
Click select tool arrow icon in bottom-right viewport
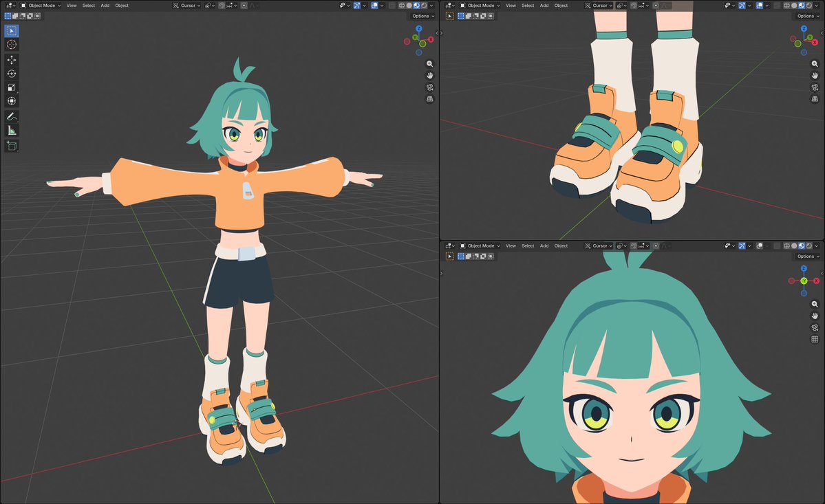pos(449,256)
